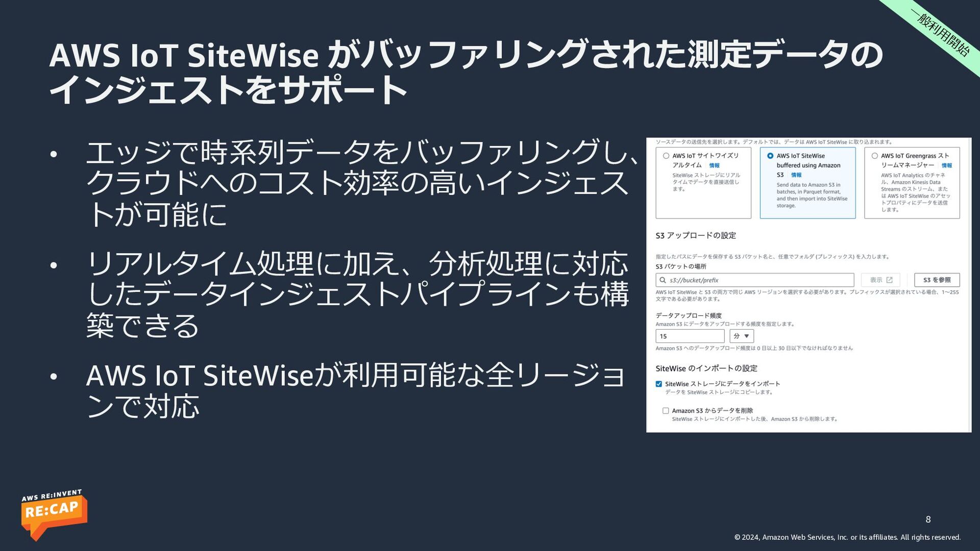Enable the Amazon S3 からデータを削除 checkbox
This screenshot has height=551, width=980.
click(x=666, y=411)
